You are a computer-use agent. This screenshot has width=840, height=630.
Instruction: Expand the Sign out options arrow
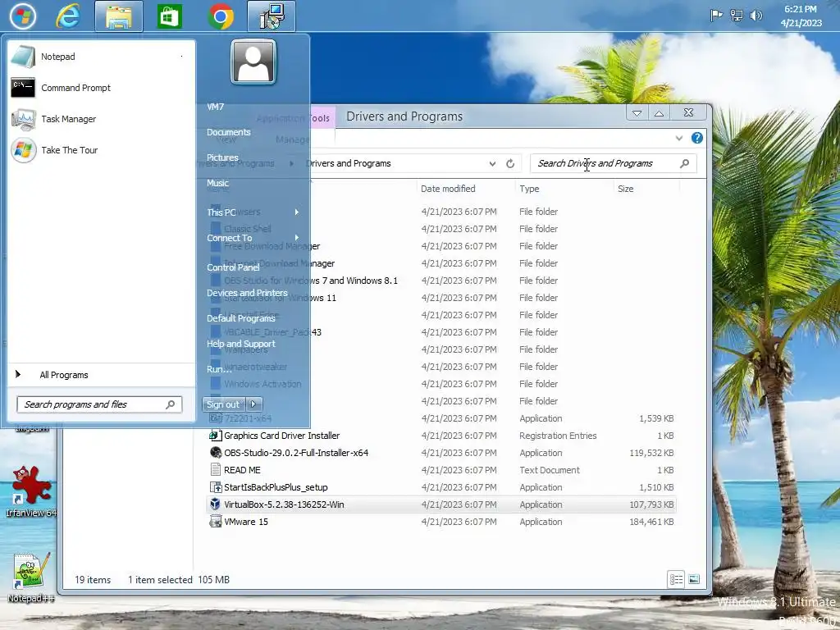pos(254,404)
